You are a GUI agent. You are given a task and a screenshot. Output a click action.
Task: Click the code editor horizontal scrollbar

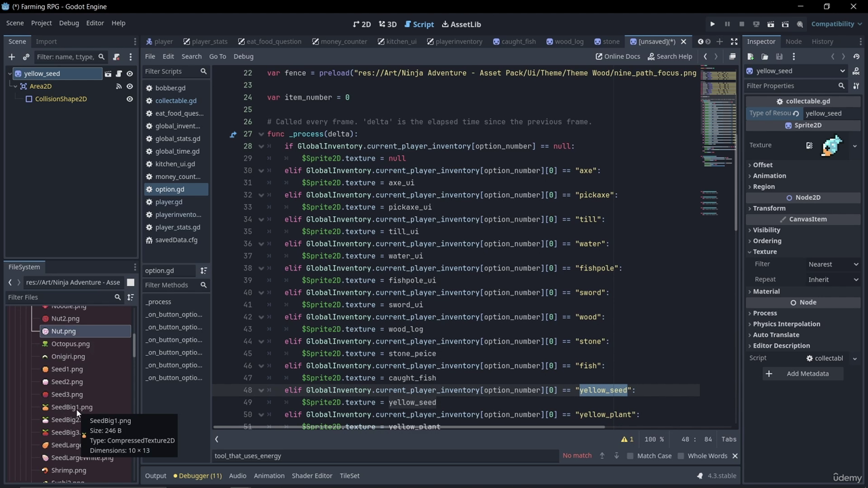408,428
